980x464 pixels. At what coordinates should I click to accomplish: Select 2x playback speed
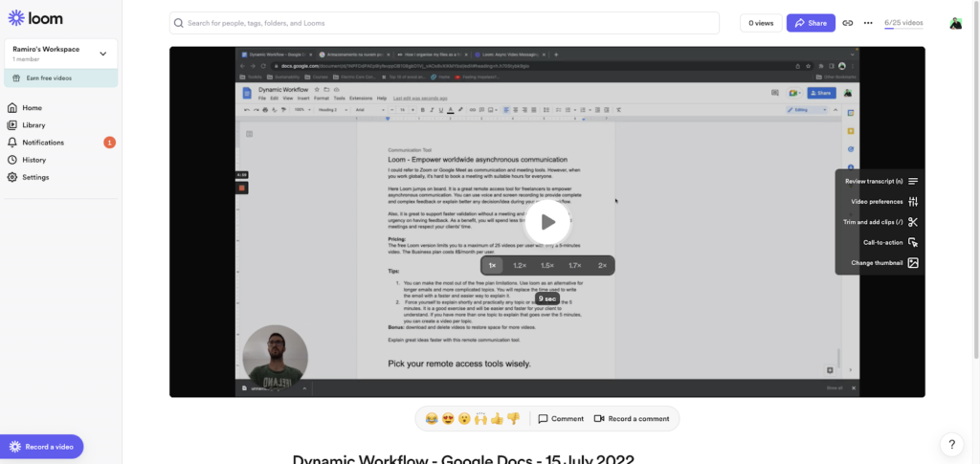[x=603, y=265]
